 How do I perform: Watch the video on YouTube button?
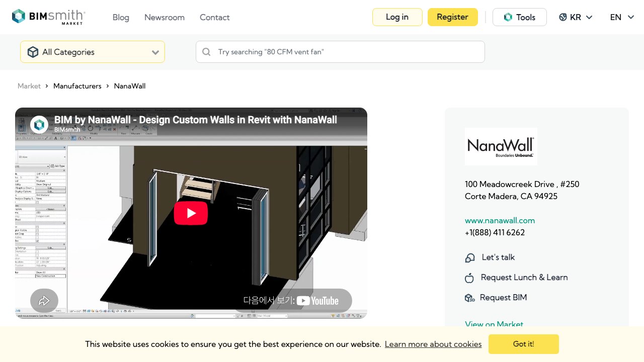[291, 301]
